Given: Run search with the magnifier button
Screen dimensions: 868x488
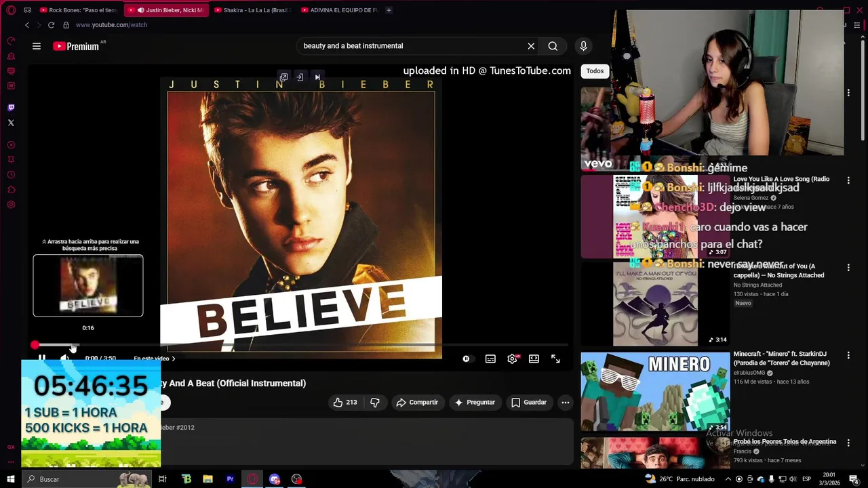Looking at the screenshot, I should coord(553,46).
